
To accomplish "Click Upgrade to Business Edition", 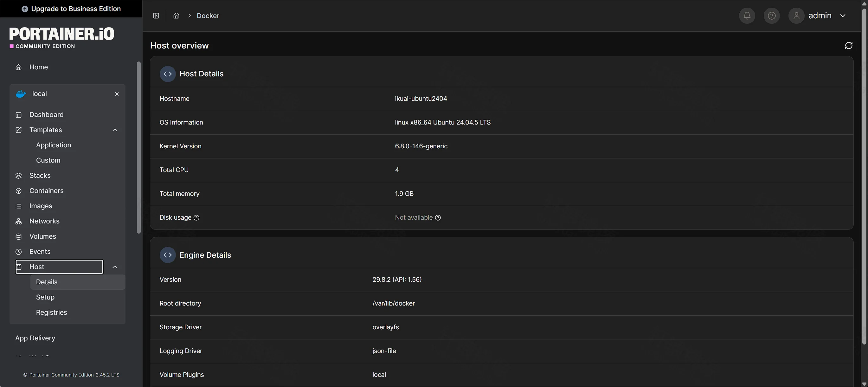I will pyautogui.click(x=71, y=9).
